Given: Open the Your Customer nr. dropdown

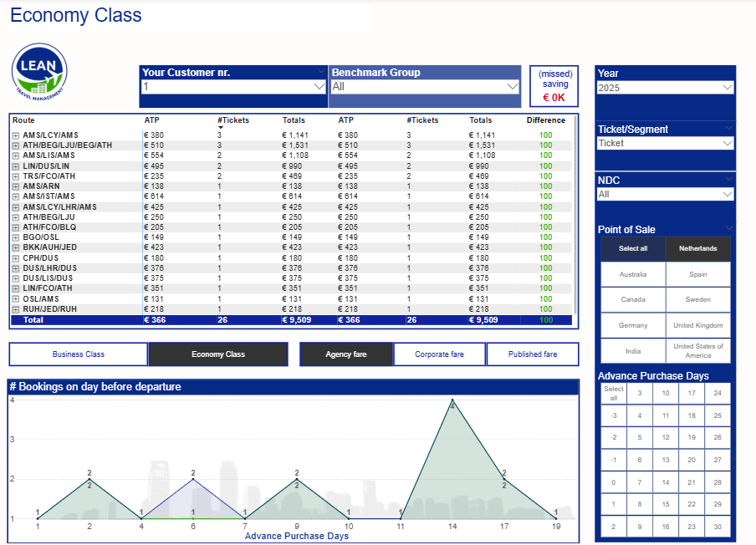Looking at the screenshot, I should (319, 86).
